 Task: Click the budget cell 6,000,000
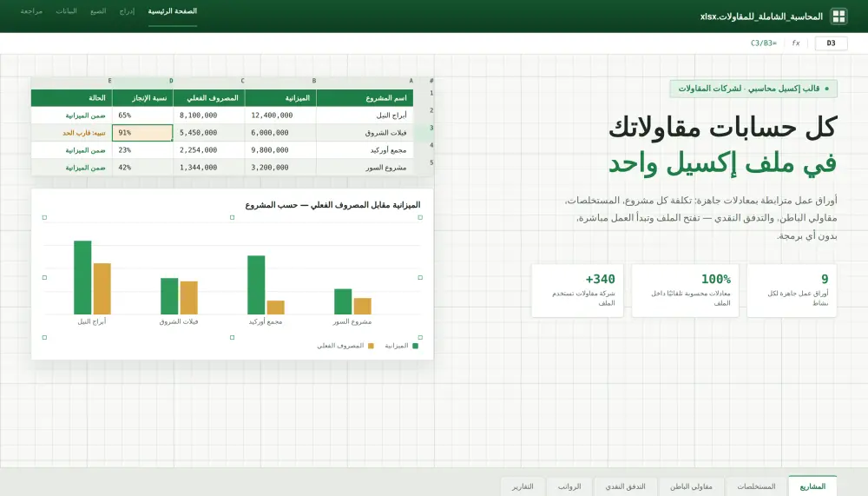[x=280, y=132]
